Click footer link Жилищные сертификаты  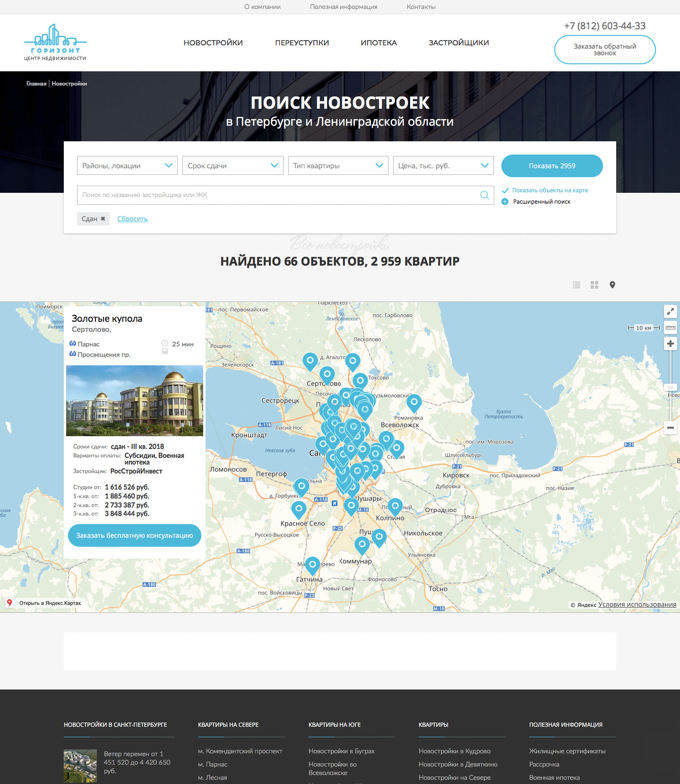(567, 751)
